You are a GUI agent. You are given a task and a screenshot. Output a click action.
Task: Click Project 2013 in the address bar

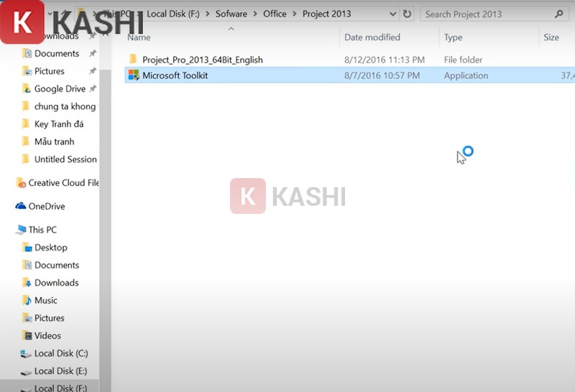point(326,14)
